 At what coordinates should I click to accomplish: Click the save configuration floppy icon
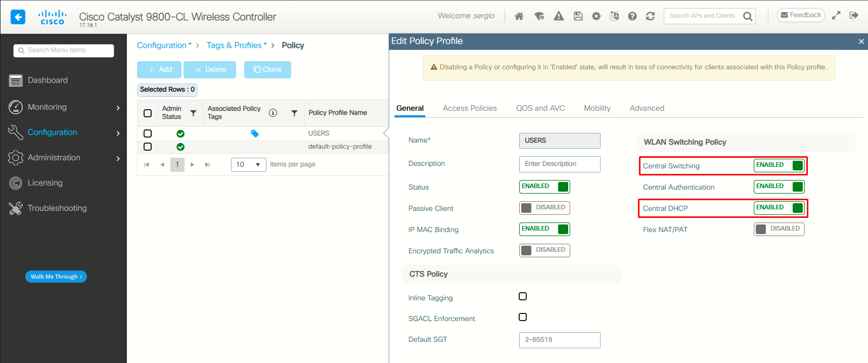coord(578,16)
